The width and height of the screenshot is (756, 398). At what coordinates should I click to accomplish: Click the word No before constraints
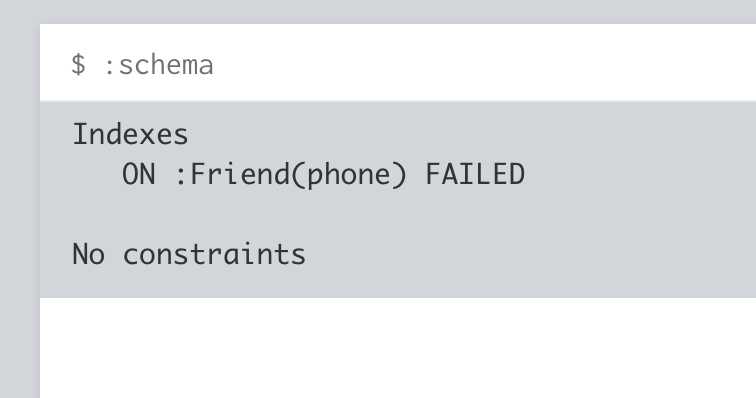88,254
